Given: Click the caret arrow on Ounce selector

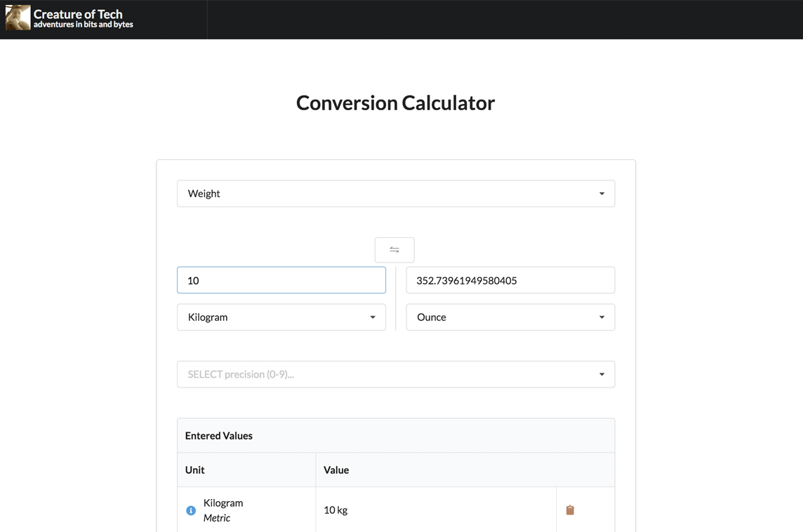Looking at the screenshot, I should click(602, 317).
